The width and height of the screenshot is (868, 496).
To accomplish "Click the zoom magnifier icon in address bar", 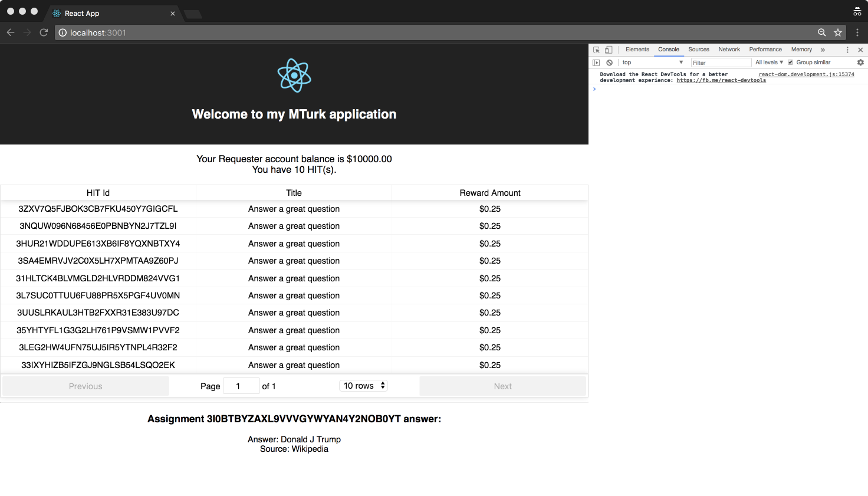I will (x=821, y=32).
